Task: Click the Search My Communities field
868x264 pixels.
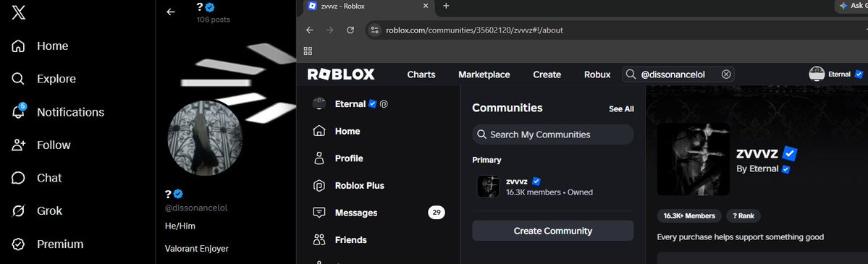Action: pos(553,135)
